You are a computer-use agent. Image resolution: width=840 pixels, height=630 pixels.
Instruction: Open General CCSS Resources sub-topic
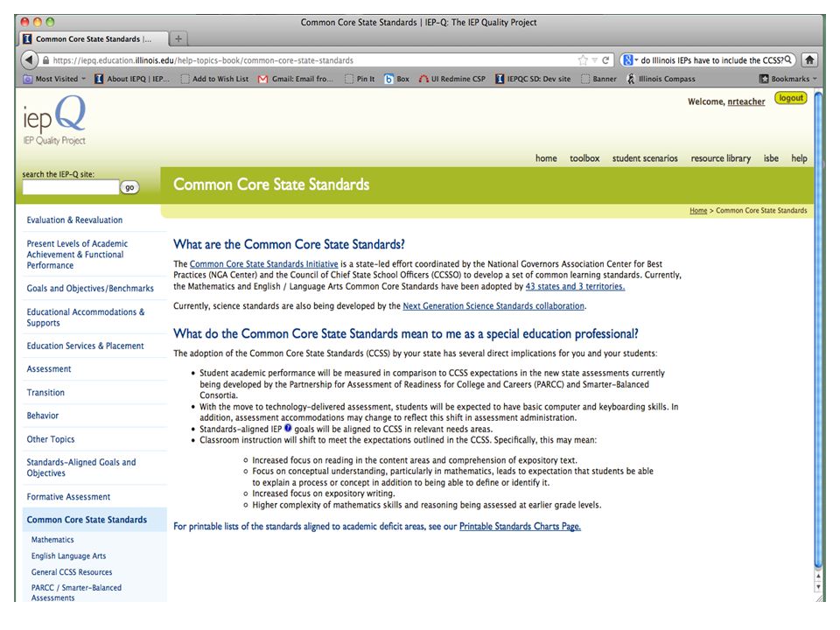coord(71,571)
